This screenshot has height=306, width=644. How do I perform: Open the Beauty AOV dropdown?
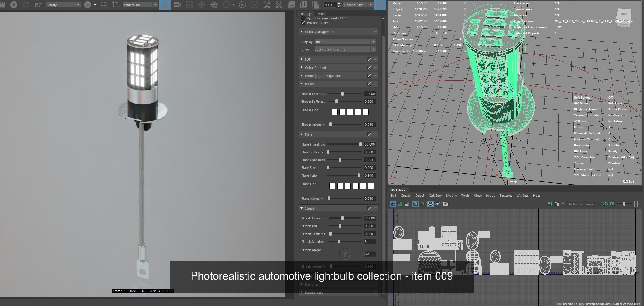[63, 5]
